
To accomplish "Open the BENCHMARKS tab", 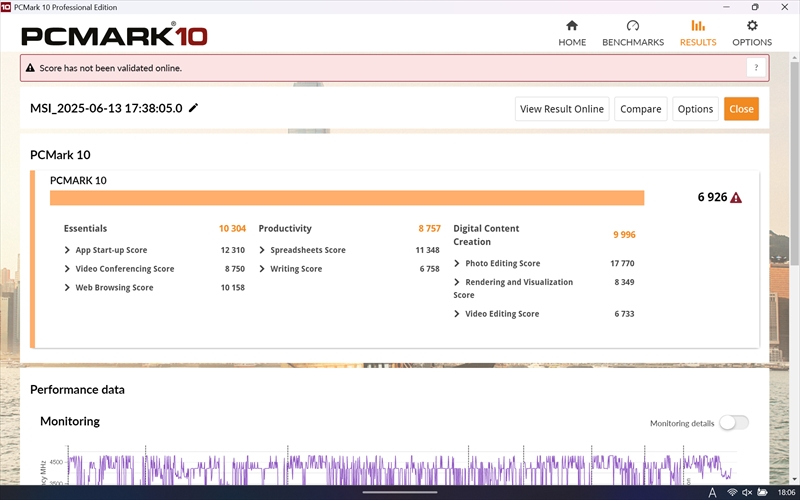I will (633, 33).
